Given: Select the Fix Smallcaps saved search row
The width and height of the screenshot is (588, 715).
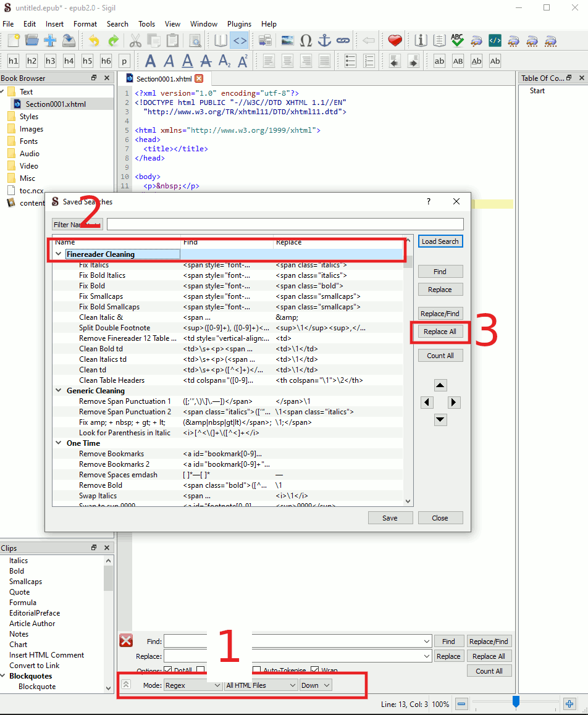Looking at the screenshot, I should pos(228,296).
